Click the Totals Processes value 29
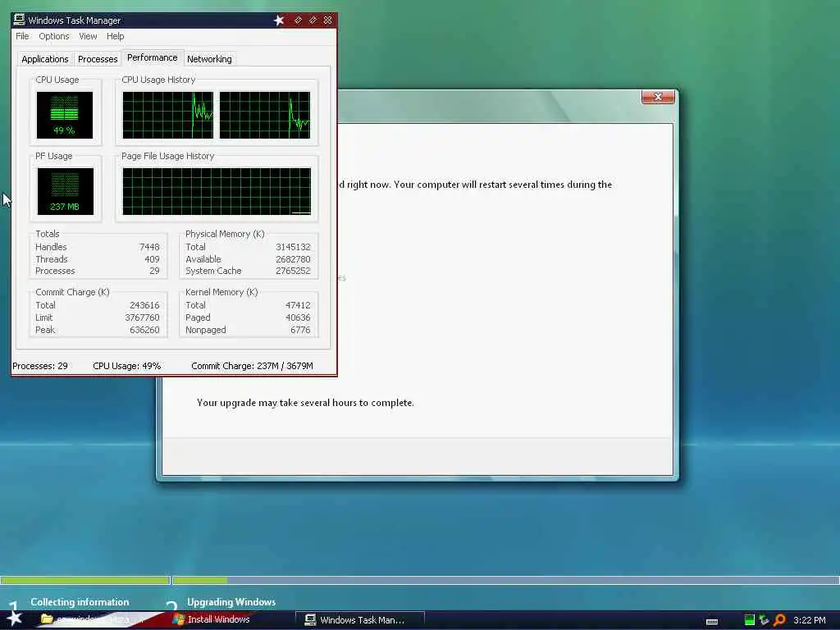This screenshot has height=630, width=840. [x=154, y=271]
